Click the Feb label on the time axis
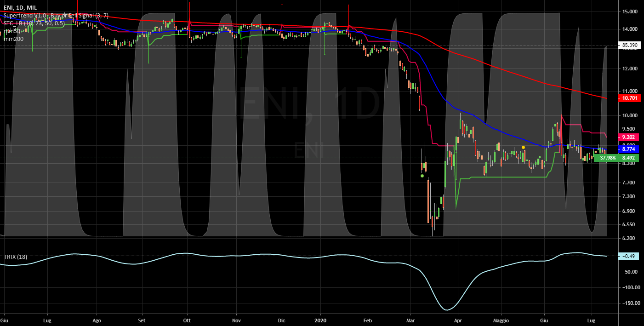 (367, 320)
